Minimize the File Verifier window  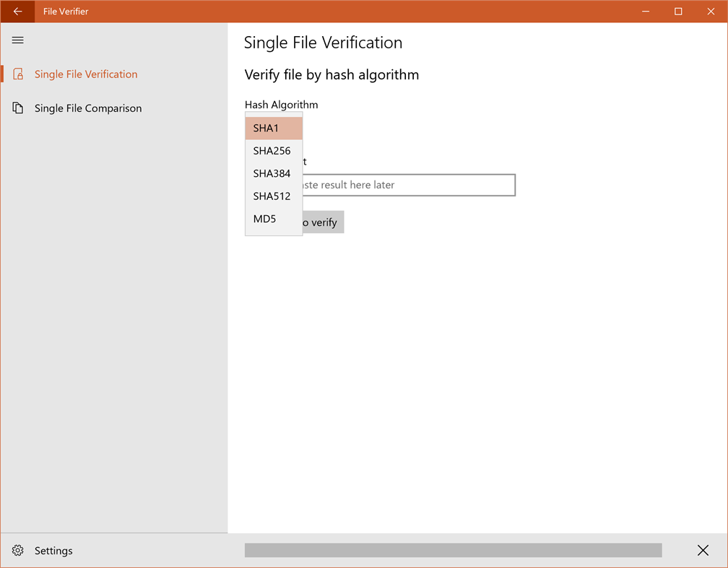(645, 11)
